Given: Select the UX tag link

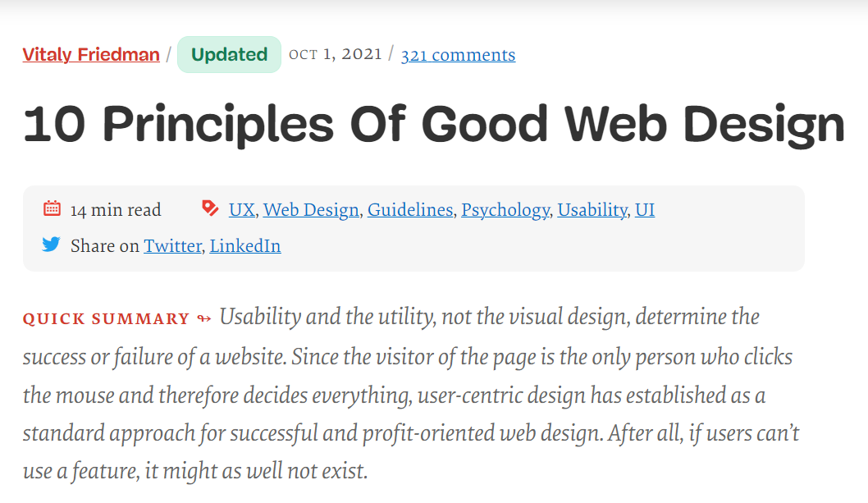Looking at the screenshot, I should [x=242, y=210].
